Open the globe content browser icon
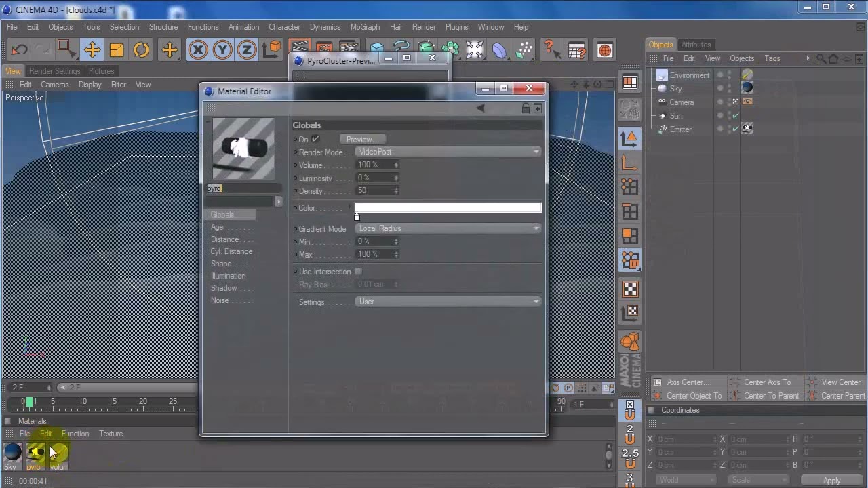Viewport: 868px width, 488px height. coord(605,49)
